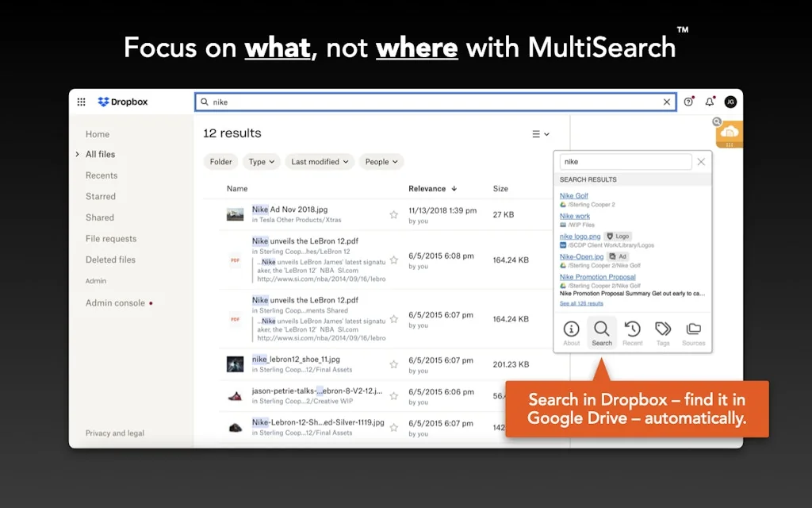Expand the Type filter dropdown

click(262, 162)
